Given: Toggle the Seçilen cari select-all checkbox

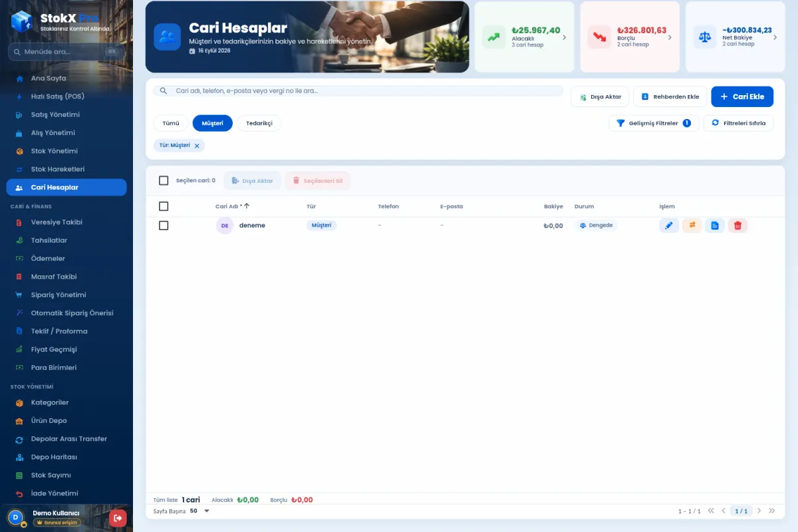Looking at the screenshot, I should pyautogui.click(x=164, y=180).
